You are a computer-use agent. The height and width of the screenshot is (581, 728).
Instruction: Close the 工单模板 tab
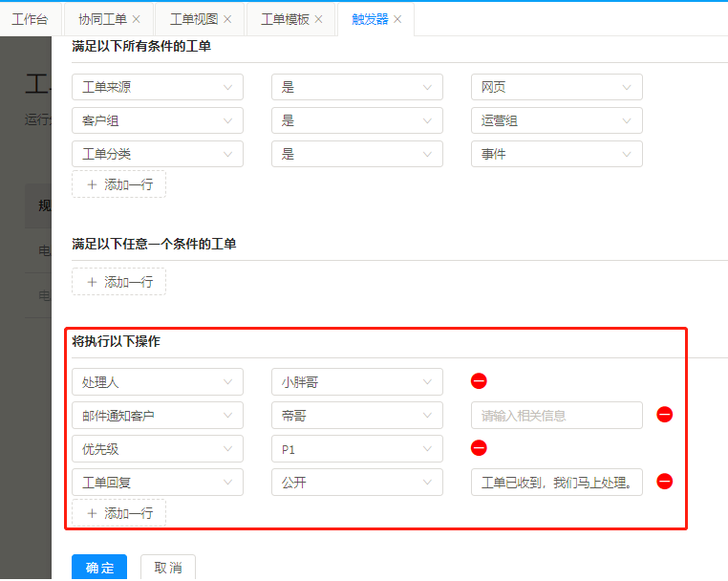319,19
